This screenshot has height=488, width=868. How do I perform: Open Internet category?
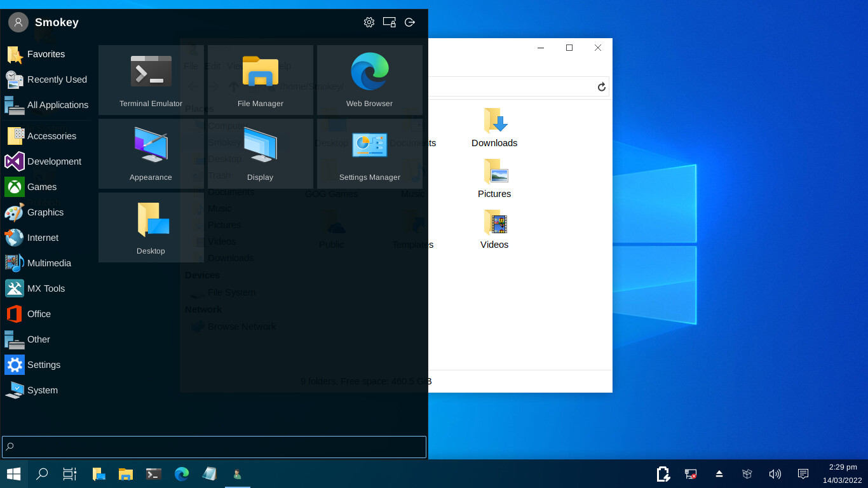click(x=48, y=238)
